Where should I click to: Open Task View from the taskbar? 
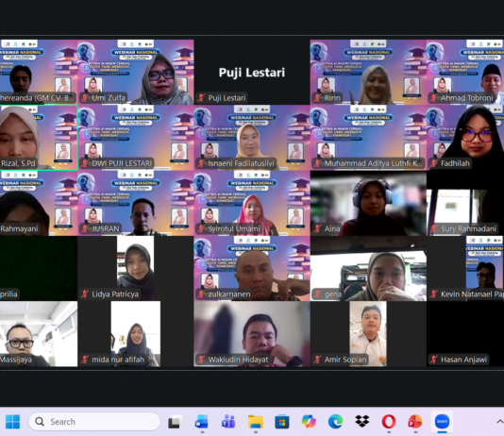(175, 422)
